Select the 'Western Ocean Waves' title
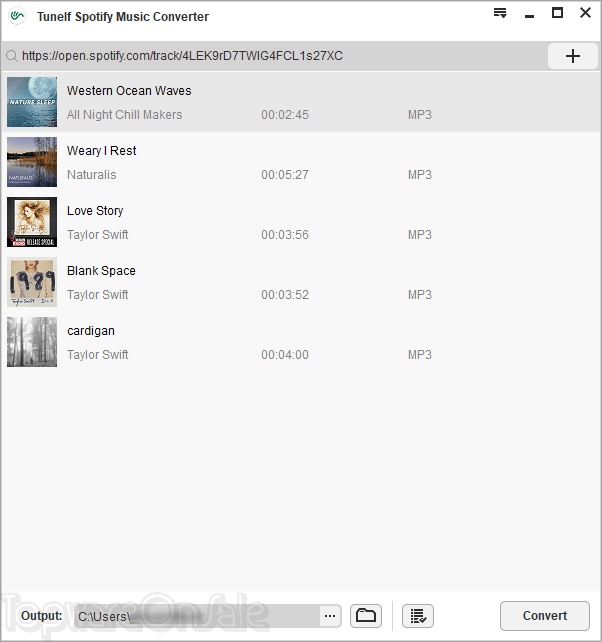The width and height of the screenshot is (602, 642). 129,90
